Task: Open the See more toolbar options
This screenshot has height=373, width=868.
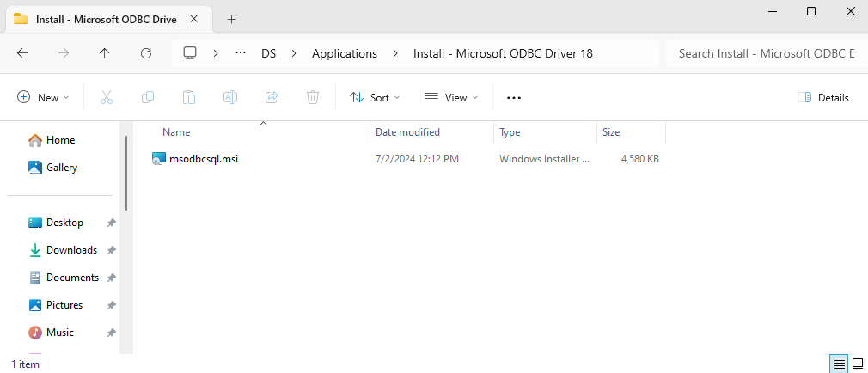Action: tap(514, 98)
